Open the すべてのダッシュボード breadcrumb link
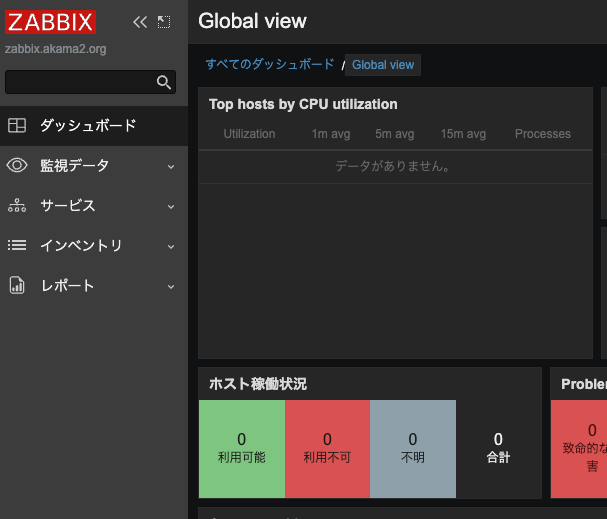The image size is (607, 519). click(270, 64)
